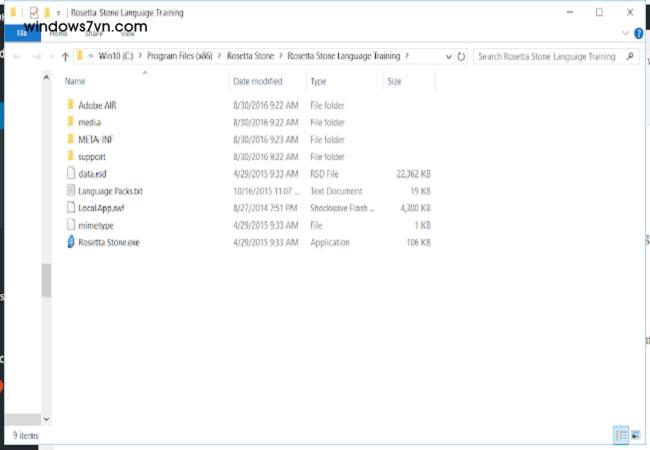Click the Search Rosetta Stone Language Training box
650x450 pixels.
(x=550, y=57)
